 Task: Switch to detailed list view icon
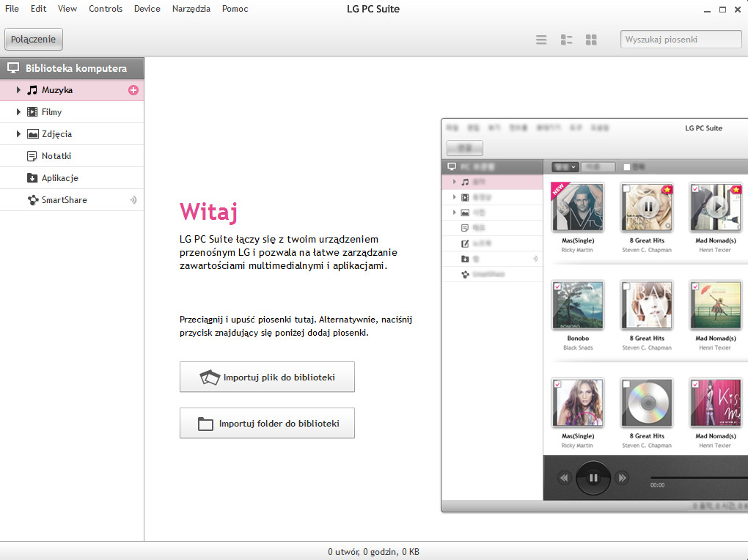(x=566, y=40)
